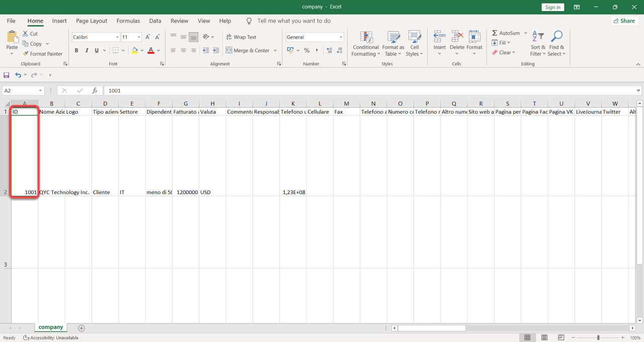
Task: Click the Increase Decimal icon
Action: point(330,50)
